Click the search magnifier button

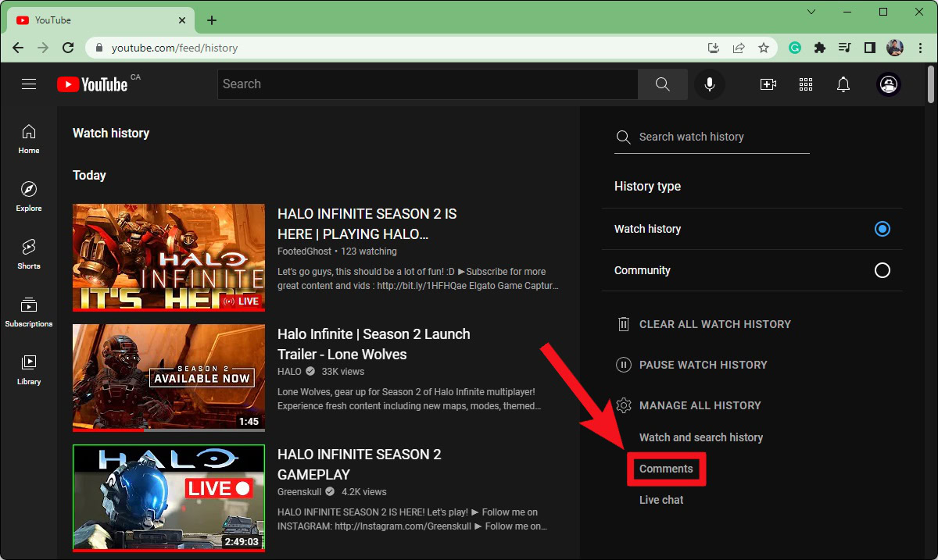pos(662,84)
